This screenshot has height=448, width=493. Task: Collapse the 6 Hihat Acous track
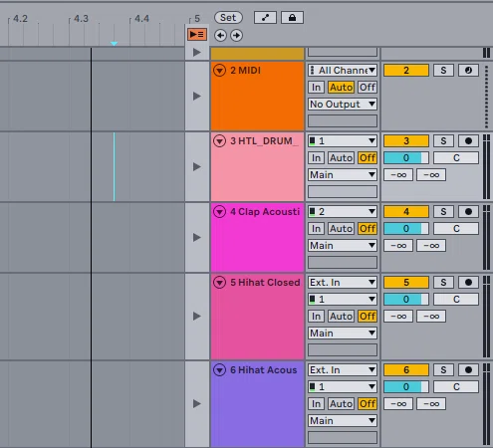219,369
